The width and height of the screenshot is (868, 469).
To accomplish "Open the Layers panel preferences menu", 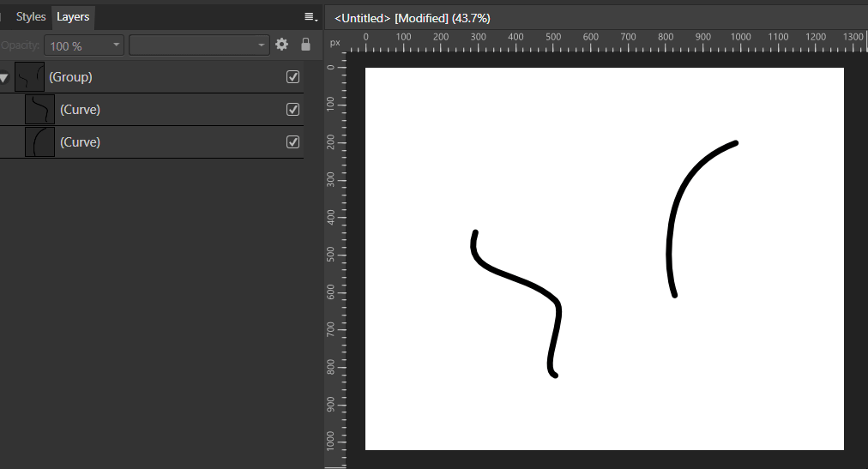I will (x=311, y=17).
